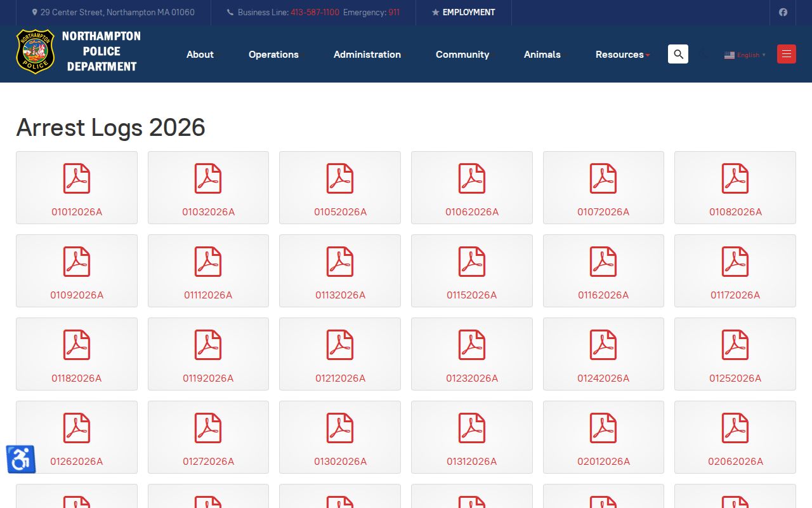This screenshot has width=812, height=508.
Task: Open PDF icon for 01162026A
Action: click(x=603, y=262)
